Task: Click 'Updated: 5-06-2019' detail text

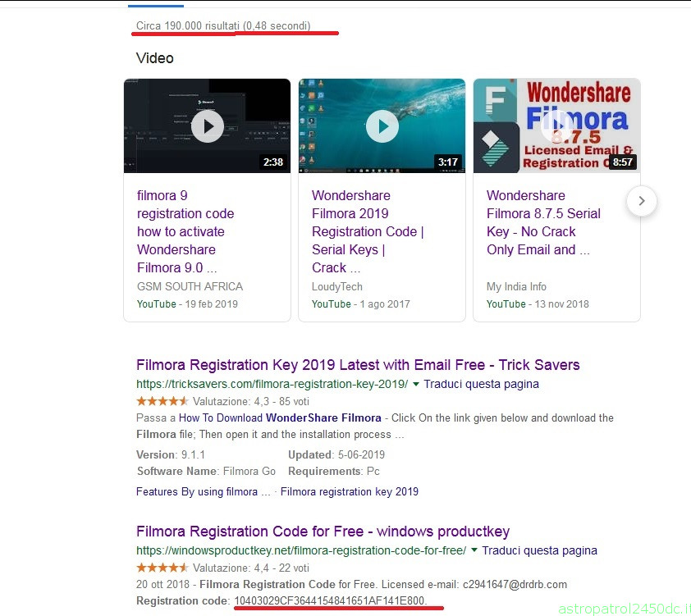Action: (336, 455)
